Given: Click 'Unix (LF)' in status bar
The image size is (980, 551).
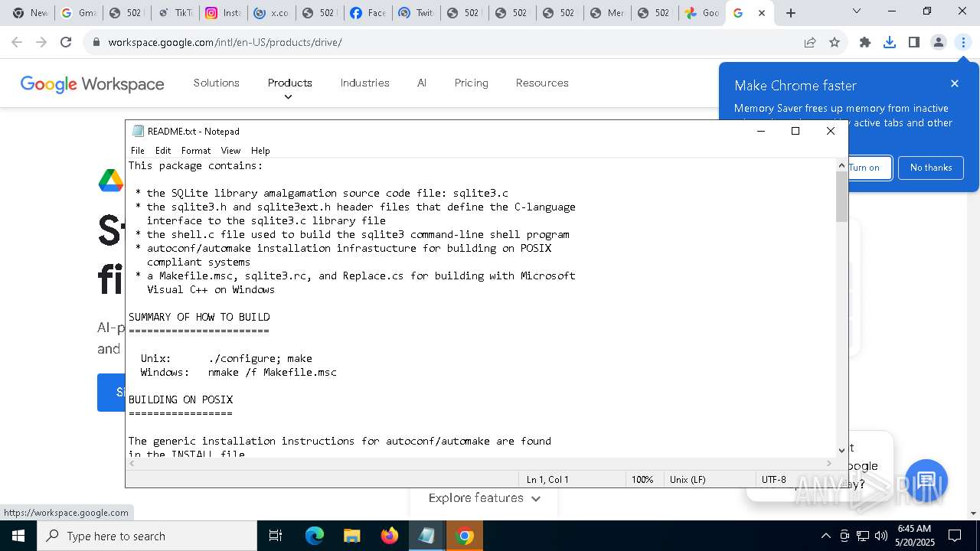Looking at the screenshot, I should (688, 480).
